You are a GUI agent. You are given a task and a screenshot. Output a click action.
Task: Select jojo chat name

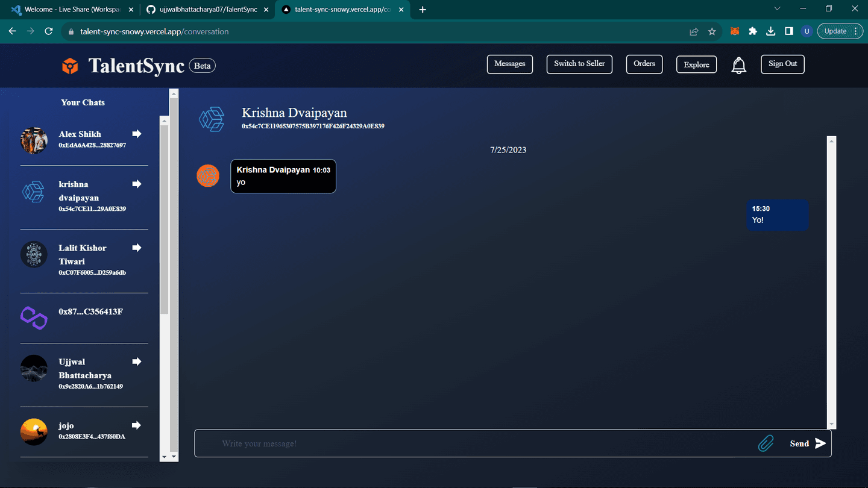[66, 425]
